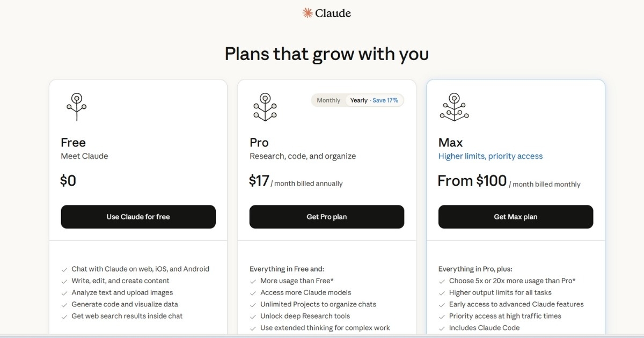Click the checkmark beside 'Unlock deep Research tools'
Viewport: 644px width, 338px height.
point(252,316)
